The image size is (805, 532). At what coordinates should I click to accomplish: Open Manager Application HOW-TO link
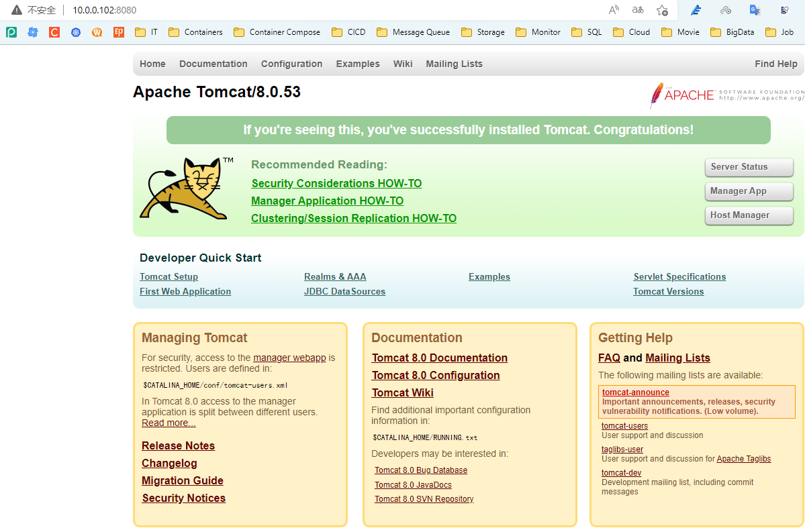[327, 201]
